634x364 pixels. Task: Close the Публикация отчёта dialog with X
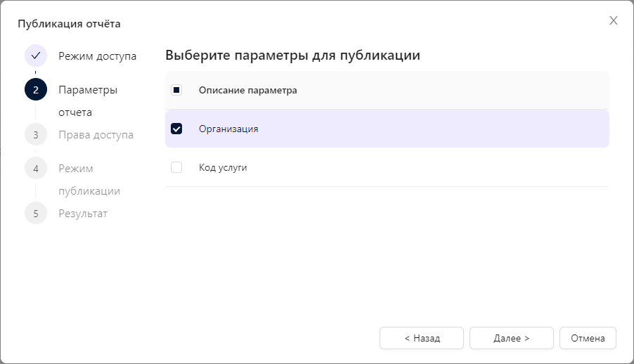[x=613, y=20]
